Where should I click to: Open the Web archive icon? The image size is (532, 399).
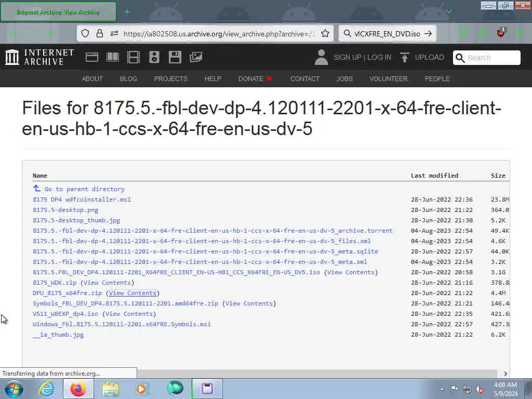[91, 57]
